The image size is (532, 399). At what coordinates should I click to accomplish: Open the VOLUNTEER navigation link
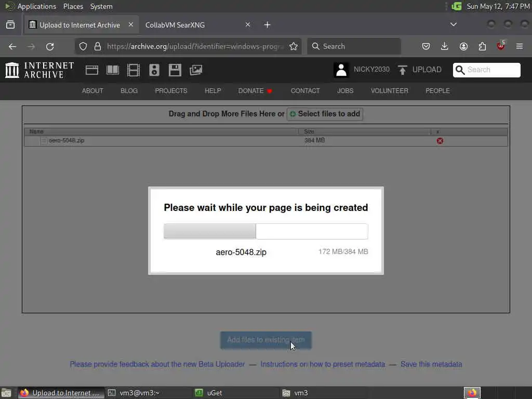(390, 91)
